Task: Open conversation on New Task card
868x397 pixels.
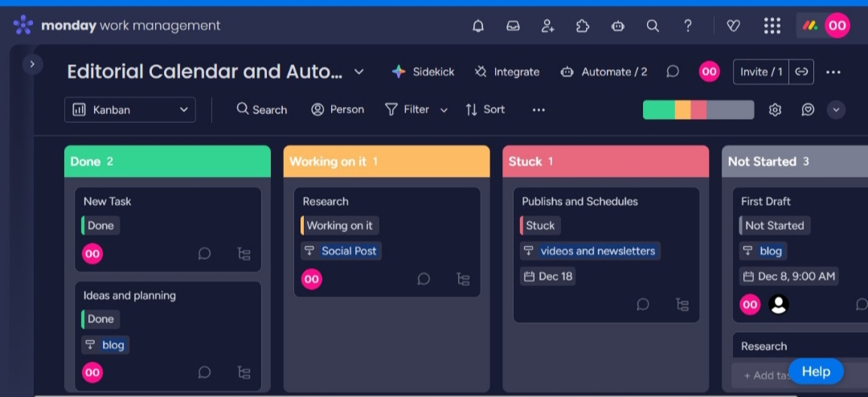Action: tap(204, 254)
